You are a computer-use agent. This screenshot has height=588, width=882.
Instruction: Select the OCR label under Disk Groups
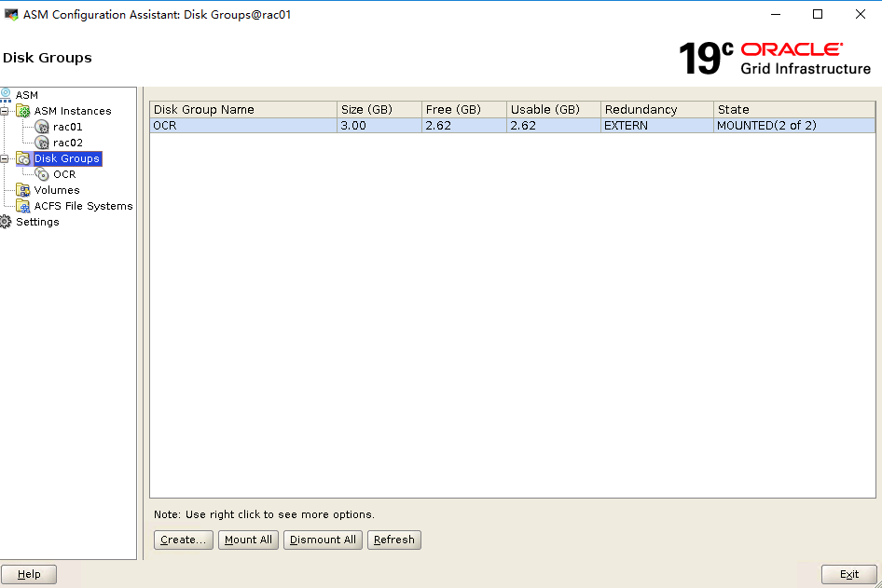point(64,174)
